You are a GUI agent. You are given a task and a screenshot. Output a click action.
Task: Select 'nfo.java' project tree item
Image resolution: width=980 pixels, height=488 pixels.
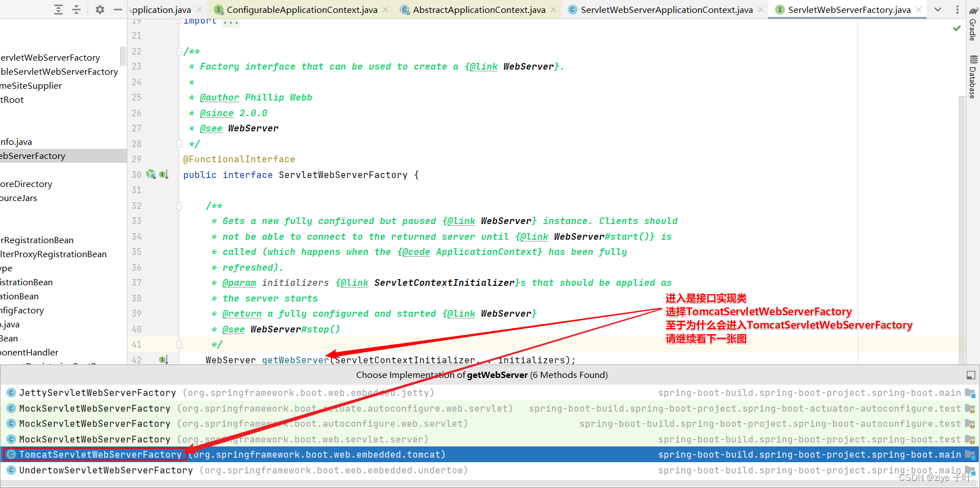click(16, 142)
